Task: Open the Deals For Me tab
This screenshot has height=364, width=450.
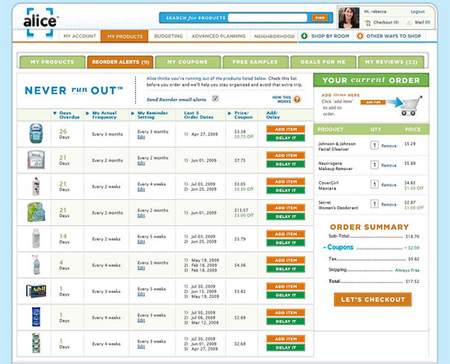Action: tap(323, 62)
